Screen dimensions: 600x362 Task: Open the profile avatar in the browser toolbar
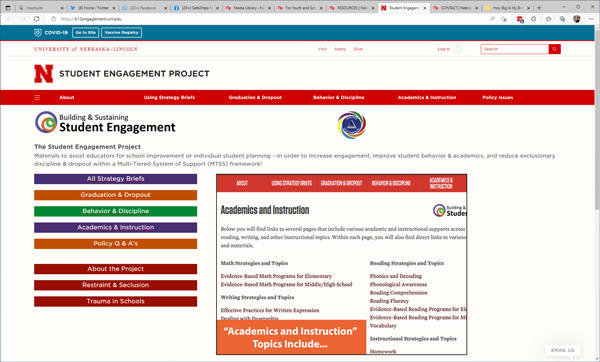[x=577, y=19]
